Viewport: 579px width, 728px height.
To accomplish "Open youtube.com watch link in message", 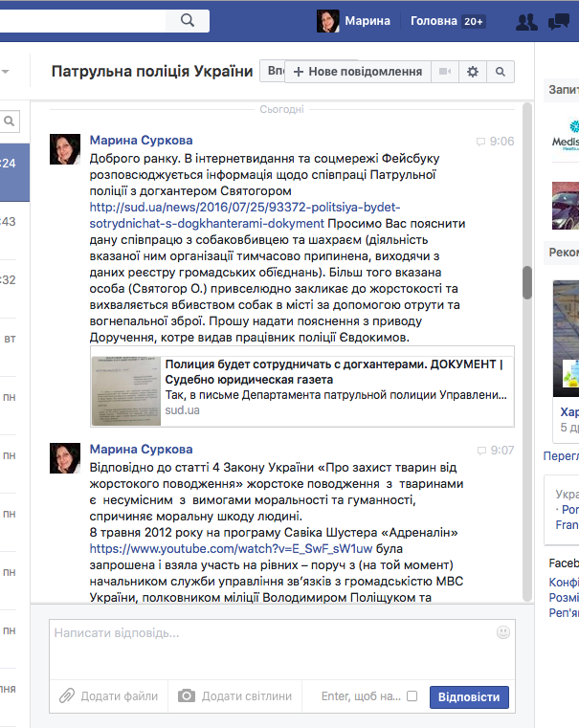I will click(231, 549).
